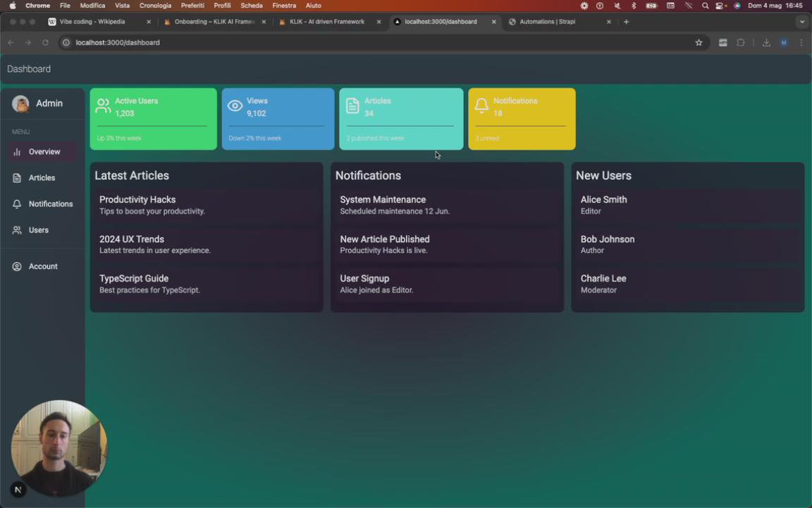Screen dimensions: 812x508
Task: Open the Users sidebar item
Action: click(x=43, y=230)
